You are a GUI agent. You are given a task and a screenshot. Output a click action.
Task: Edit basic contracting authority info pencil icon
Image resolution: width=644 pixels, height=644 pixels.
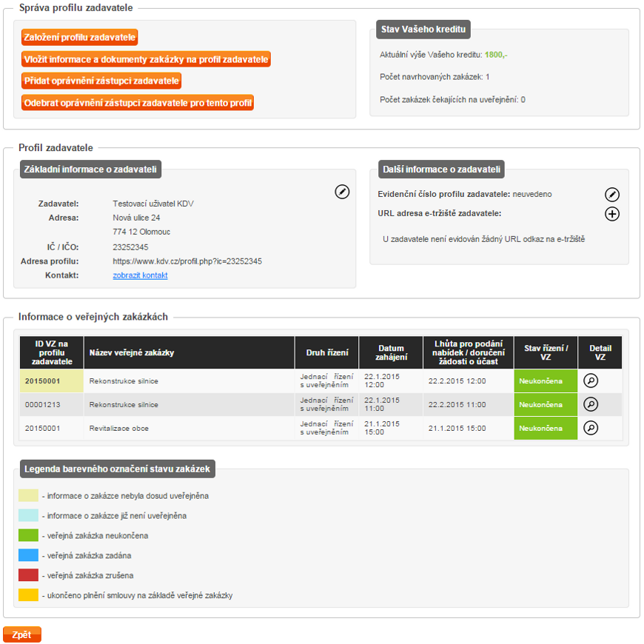tap(342, 192)
